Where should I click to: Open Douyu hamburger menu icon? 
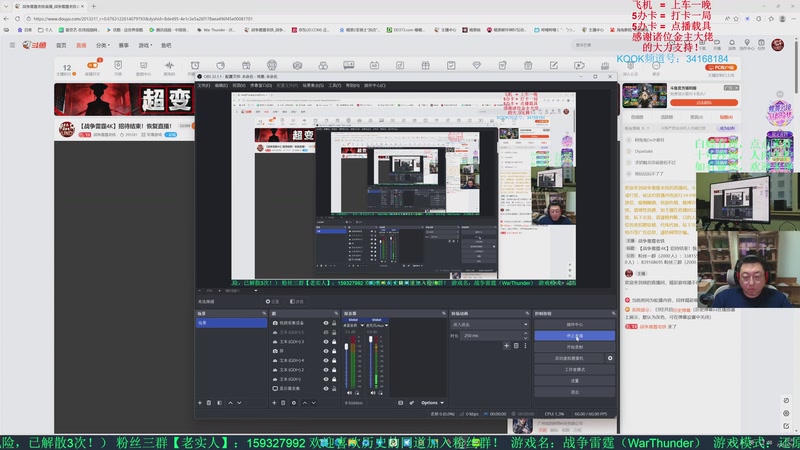pyautogui.click(x=12, y=45)
